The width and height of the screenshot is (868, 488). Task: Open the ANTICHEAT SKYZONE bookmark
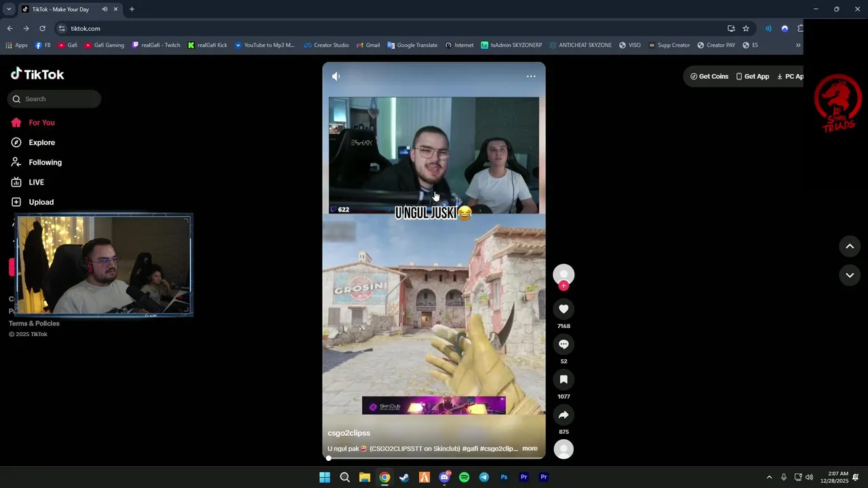click(x=580, y=45)
